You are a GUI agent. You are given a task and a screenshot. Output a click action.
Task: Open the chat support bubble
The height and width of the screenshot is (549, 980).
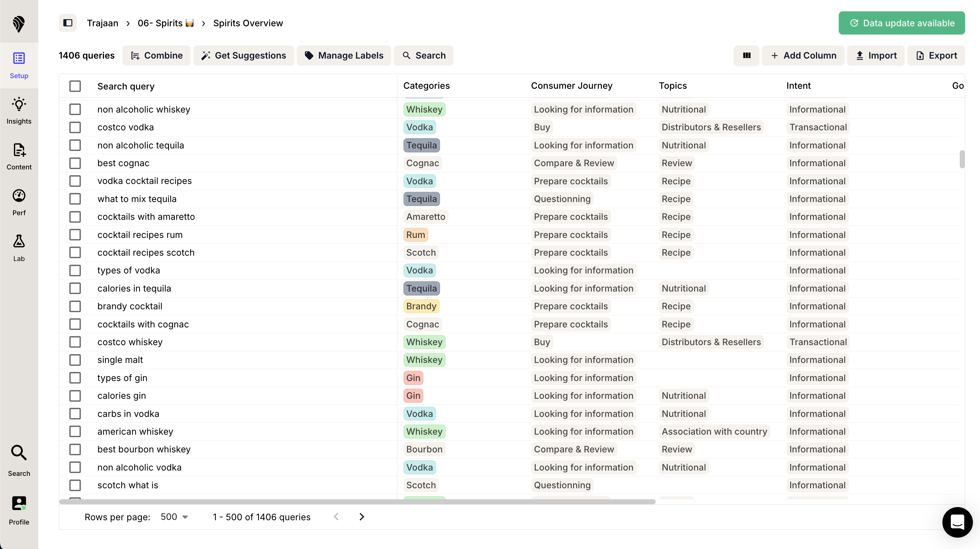957,522
